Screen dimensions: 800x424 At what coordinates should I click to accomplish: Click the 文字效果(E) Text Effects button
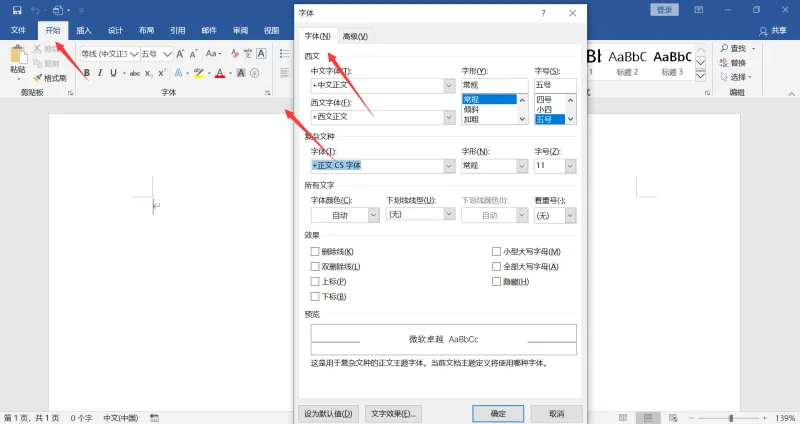[x=393, y=414]
